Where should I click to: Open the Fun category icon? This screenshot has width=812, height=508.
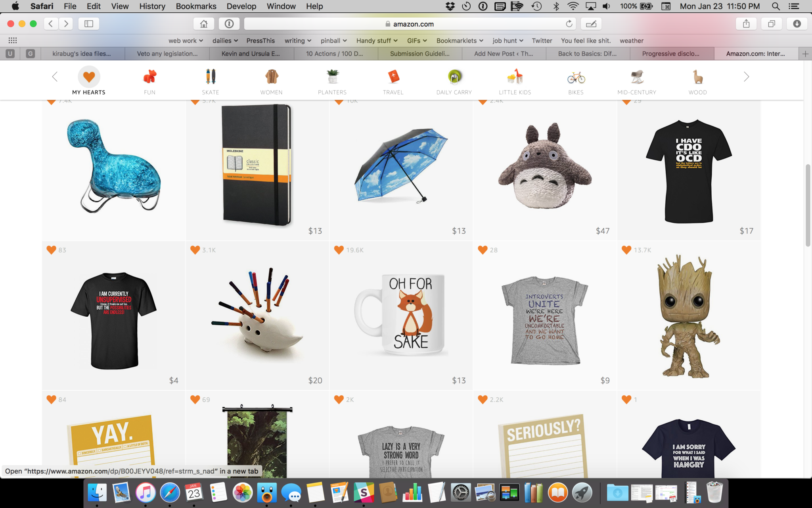[149, 77]
